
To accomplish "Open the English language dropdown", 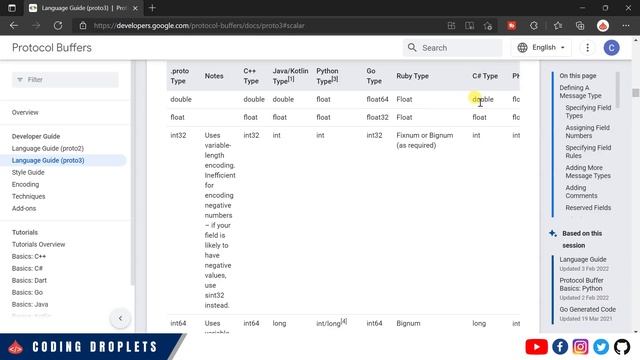I will [541, 47].
